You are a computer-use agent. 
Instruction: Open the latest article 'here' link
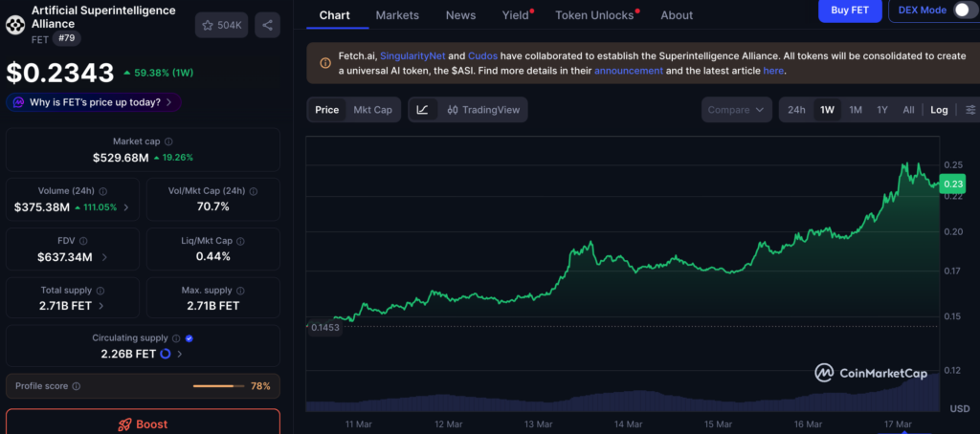click(772, 71)
